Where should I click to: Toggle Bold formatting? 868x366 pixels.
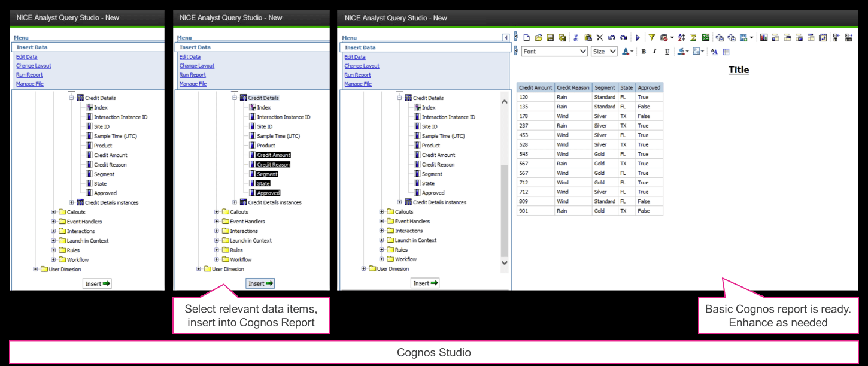point(644,52)
